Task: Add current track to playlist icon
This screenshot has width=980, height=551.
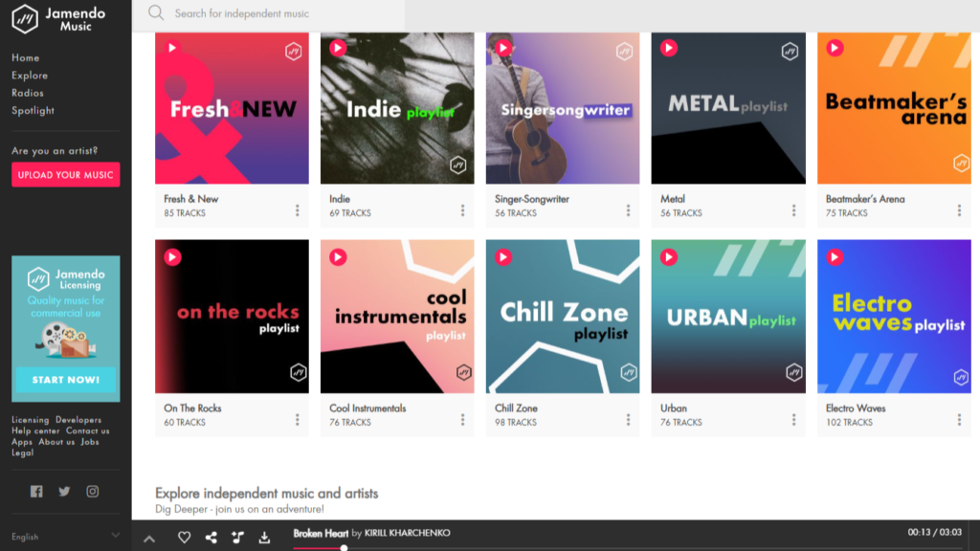Action: pos(237,538)
